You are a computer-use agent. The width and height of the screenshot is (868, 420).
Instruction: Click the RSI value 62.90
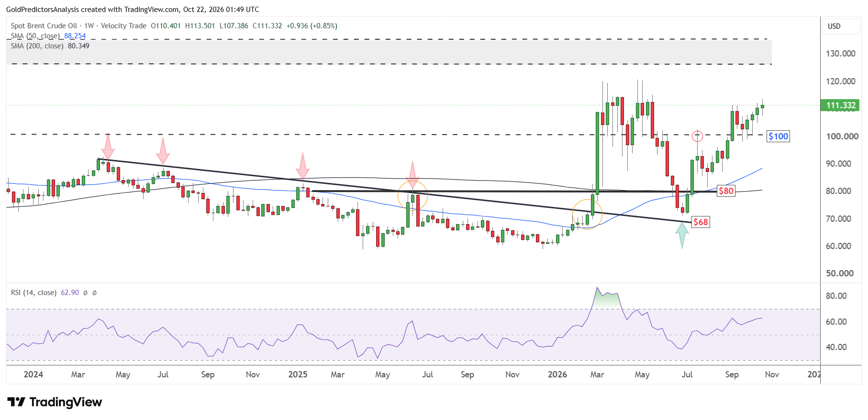point(70,293)
